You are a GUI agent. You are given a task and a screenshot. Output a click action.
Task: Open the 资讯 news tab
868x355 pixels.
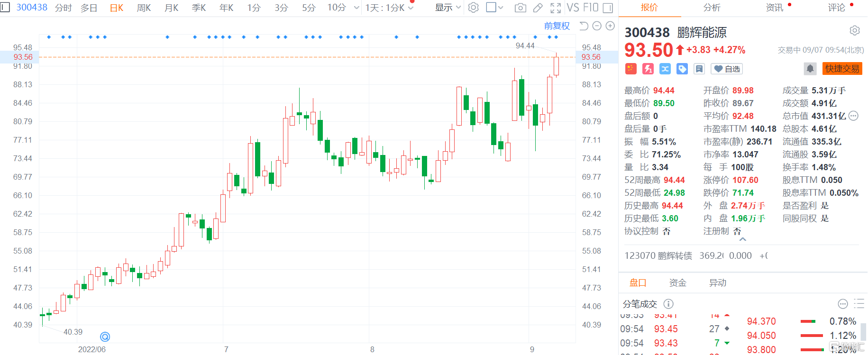coord(775,8)
